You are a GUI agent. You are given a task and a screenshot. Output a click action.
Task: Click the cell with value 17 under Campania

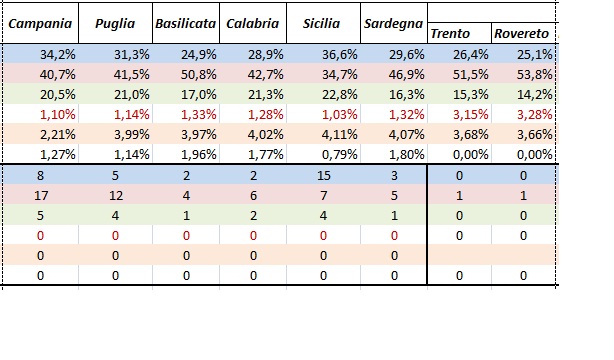tap(40, 195)
